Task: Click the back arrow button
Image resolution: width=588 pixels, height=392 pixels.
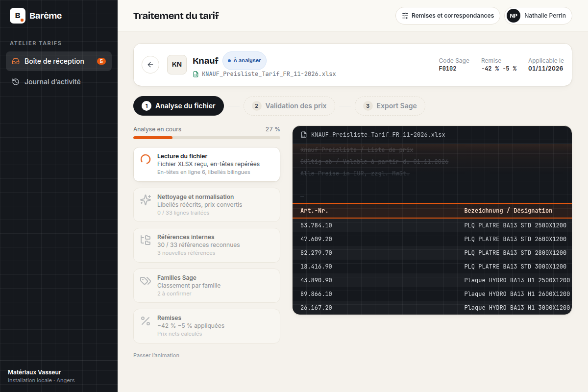Action: point(150,65)
